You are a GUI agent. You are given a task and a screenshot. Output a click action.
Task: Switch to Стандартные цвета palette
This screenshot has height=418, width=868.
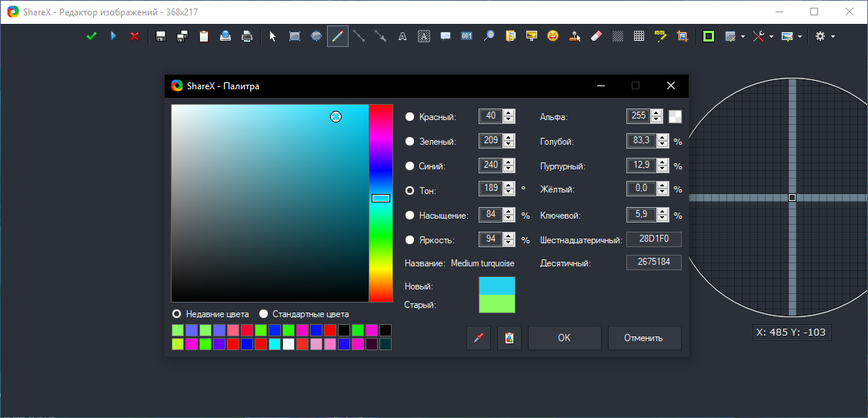(264, 314)
